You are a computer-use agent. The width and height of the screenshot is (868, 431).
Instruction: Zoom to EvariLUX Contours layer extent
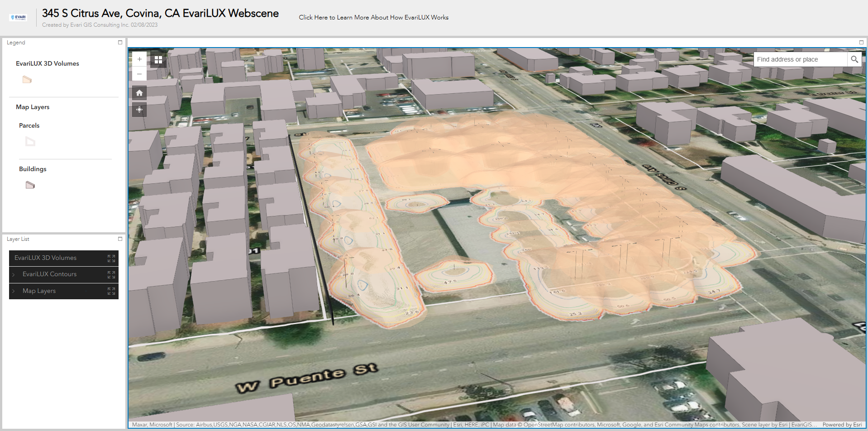coord(111,275)
